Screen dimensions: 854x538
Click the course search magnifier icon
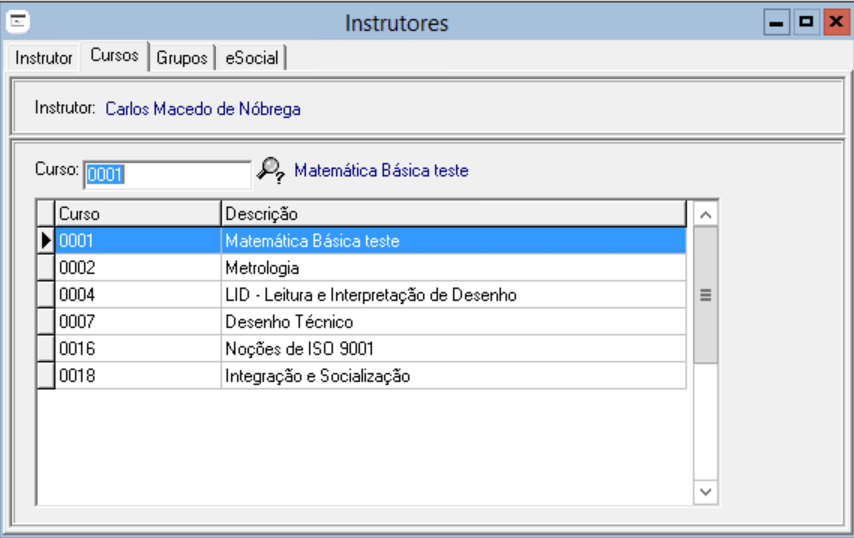pos(270,171)
